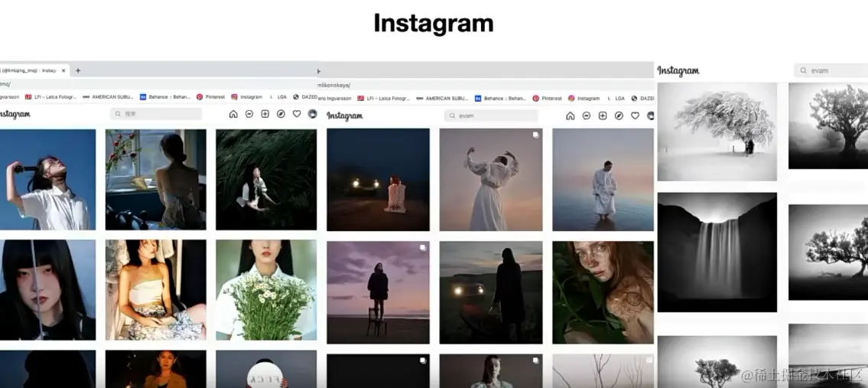Open photo of girl holding hair up
This screenshot has height=388, width=868.
[47, 180]
